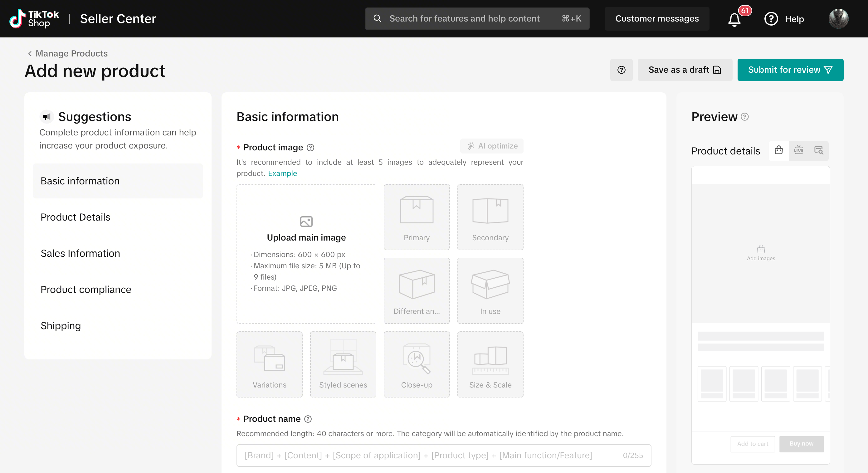Image resolution: width=868 pixels, height=473 pixels.
Task: Click the Example link
Action: pyautogui.click(x=282, y=173)
